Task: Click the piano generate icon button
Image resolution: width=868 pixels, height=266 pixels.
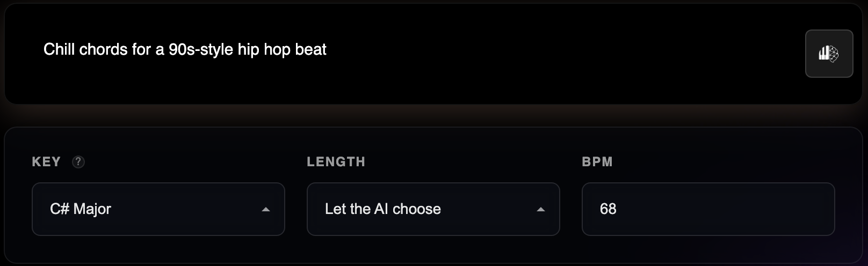Action: tap(829, 54)
